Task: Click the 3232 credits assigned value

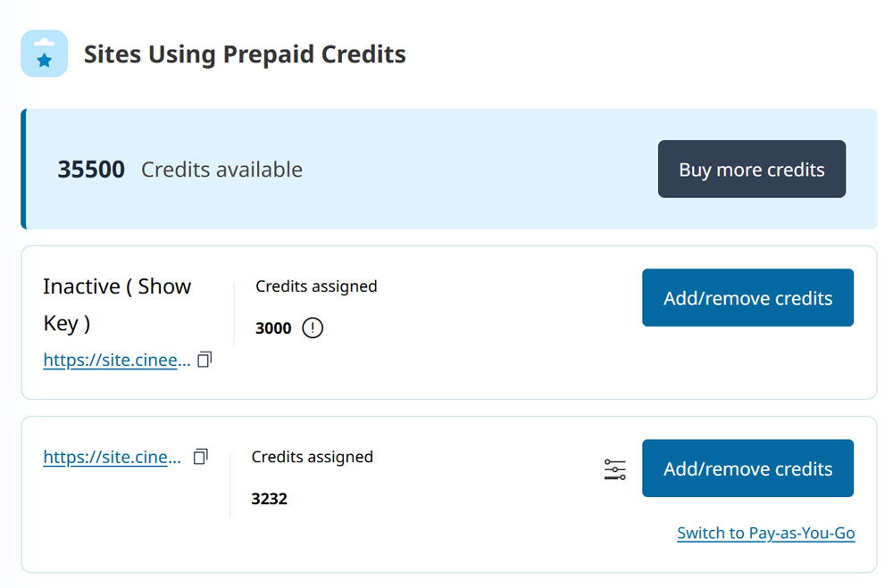Action: pyautogui.click(x=270, y=499)
